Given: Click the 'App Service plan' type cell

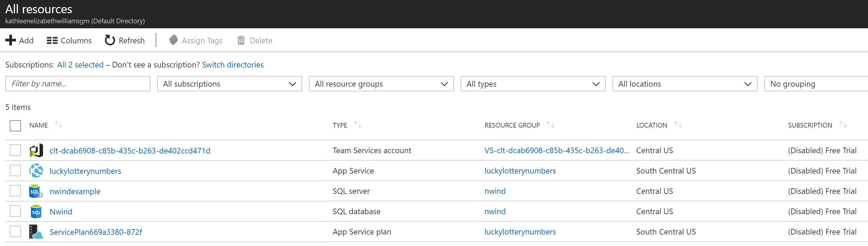Looking at the screenshot, I should click(362, 232).
